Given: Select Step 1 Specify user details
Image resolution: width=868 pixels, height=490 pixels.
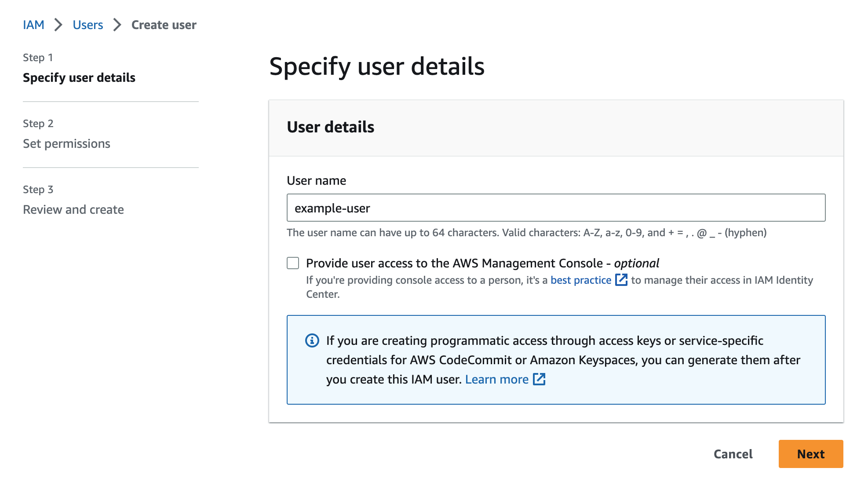Looking at the screenshot, I should tap(79, 77).
